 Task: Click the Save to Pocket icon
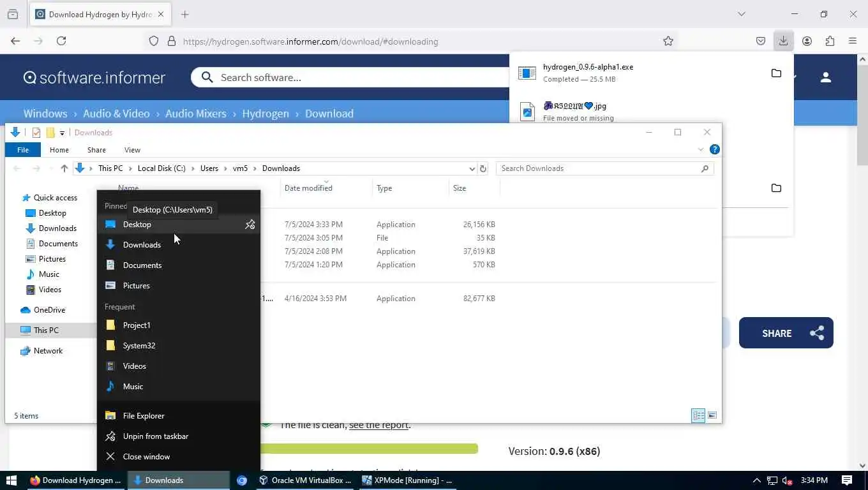click(761, 41)
